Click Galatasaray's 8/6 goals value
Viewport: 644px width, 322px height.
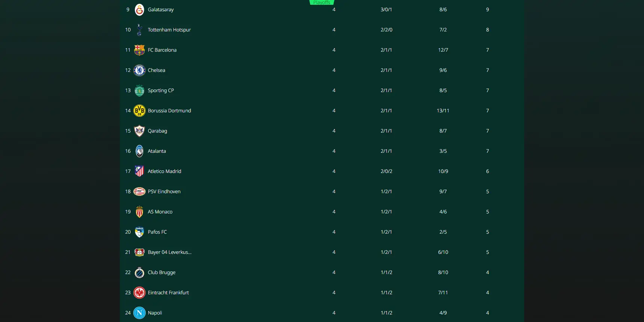(x=443, y=10)
